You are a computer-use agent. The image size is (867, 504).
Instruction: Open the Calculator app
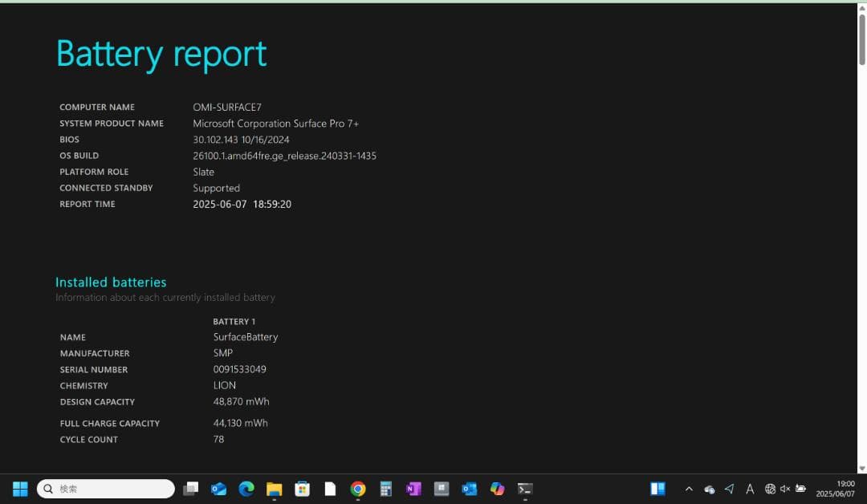tap(386, 489)
